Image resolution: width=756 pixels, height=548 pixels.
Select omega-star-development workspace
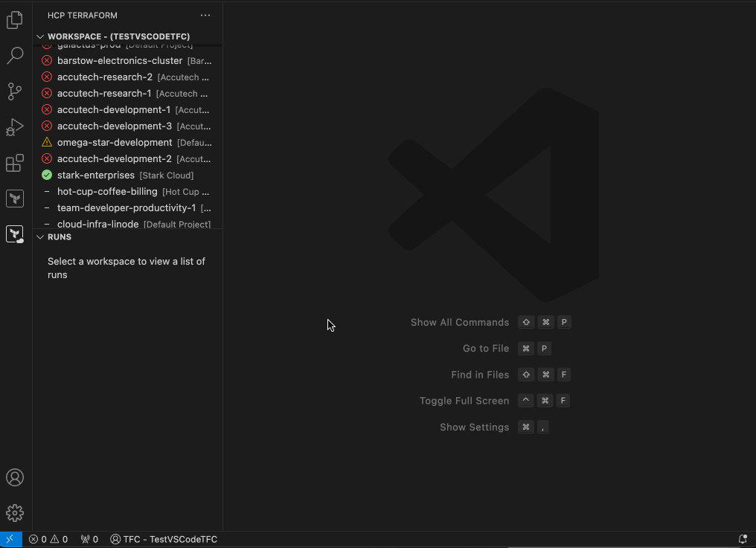point(127,143)
